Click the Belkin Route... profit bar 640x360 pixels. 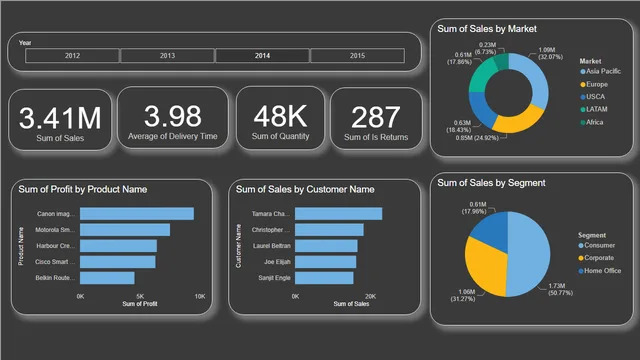point(107,278)
